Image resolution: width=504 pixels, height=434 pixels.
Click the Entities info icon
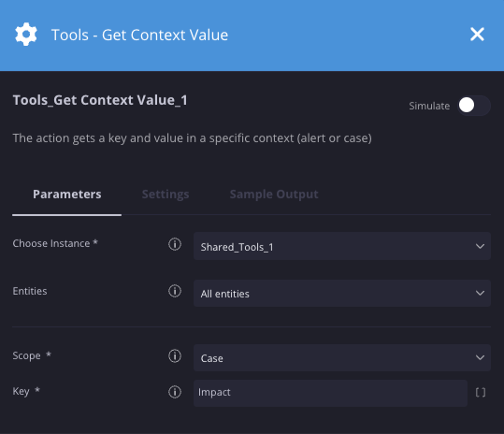click(x=175, y=291)
